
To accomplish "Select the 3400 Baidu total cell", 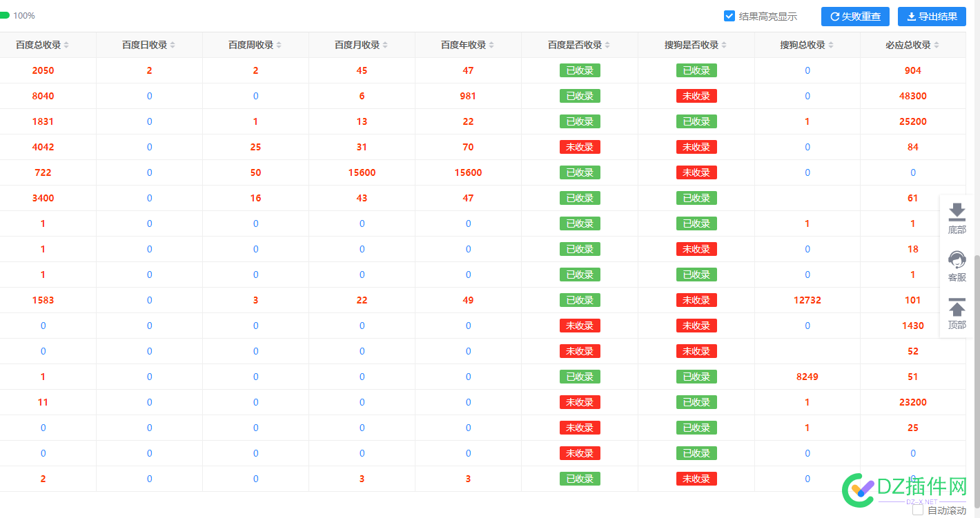I will pos(43,198).
